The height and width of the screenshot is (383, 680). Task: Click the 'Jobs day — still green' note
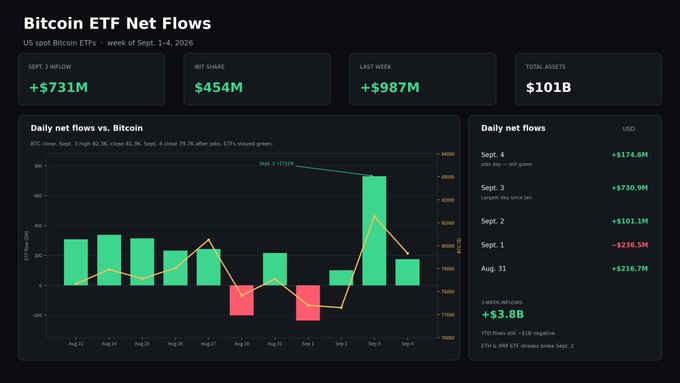[x=507, y=164]
